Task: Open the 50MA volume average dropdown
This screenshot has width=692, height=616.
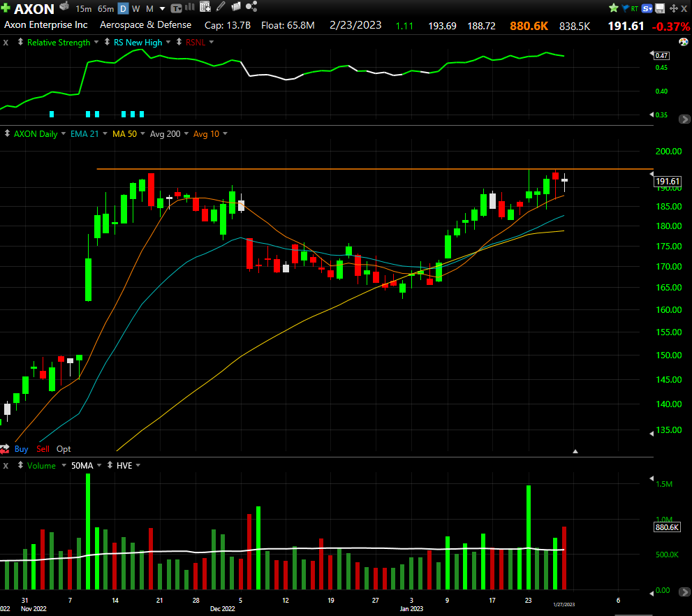Action: tap(99, 466)
